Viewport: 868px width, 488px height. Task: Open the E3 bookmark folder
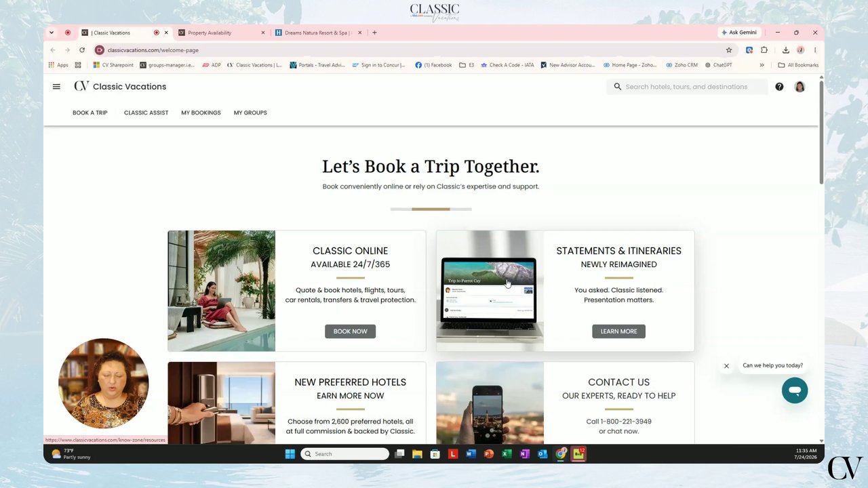point(467,65)
